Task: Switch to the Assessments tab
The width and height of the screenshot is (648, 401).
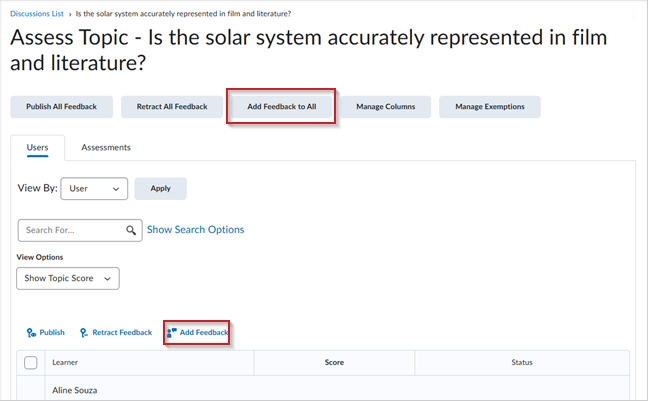Action: pos(106,147)
